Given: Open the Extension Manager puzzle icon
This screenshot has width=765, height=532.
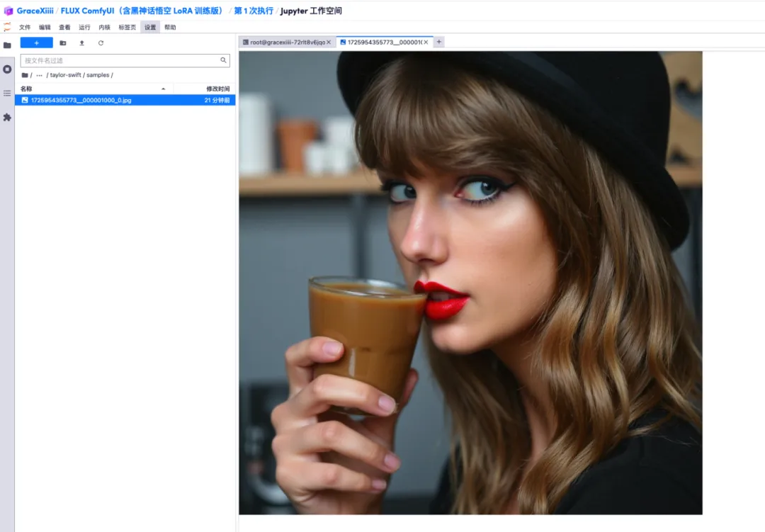Looking at the screenshot, I should (7, 117).
